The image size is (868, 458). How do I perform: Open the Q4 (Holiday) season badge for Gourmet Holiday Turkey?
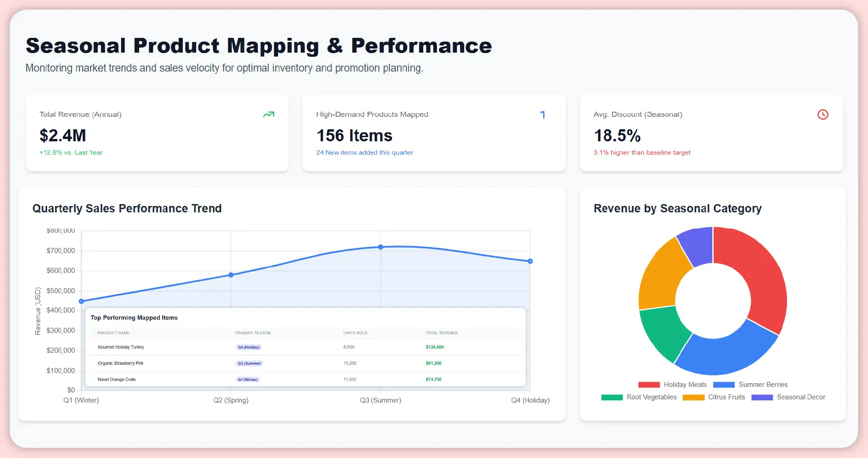click(249, 347)
